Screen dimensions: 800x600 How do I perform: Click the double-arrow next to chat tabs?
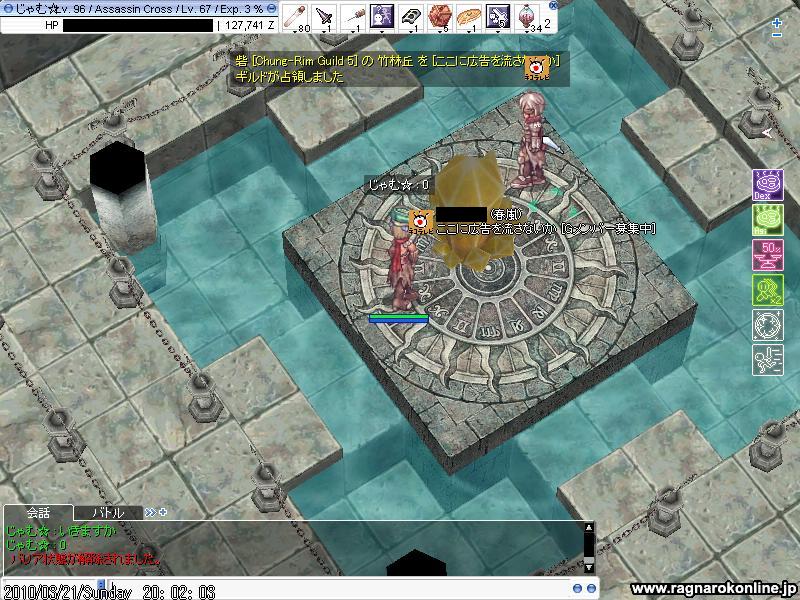[x=150, y=512]
